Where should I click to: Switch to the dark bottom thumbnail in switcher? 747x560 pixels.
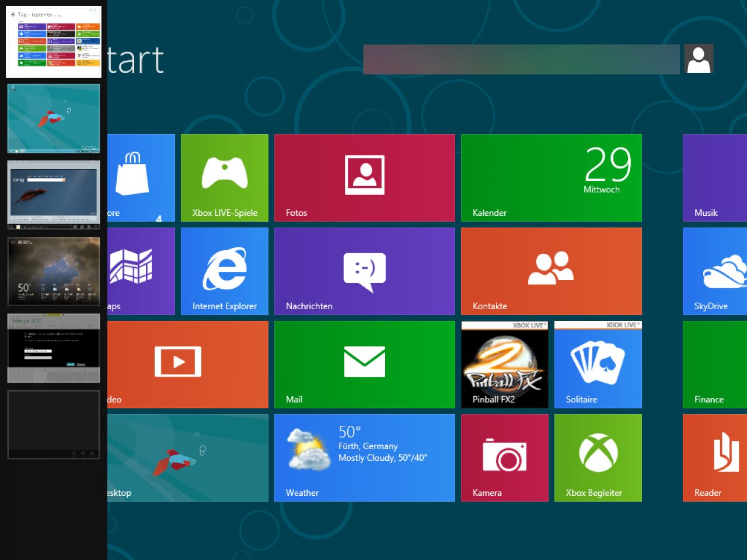pos(54,425)
